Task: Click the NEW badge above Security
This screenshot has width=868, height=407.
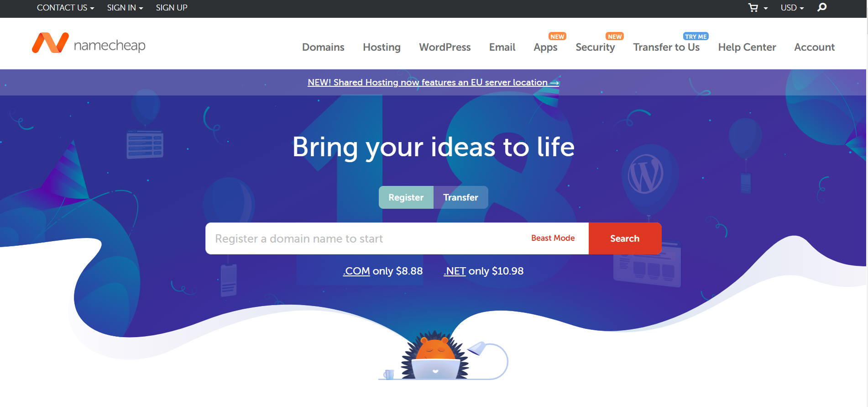Action: pyautogui.click(x=615, y=37)
